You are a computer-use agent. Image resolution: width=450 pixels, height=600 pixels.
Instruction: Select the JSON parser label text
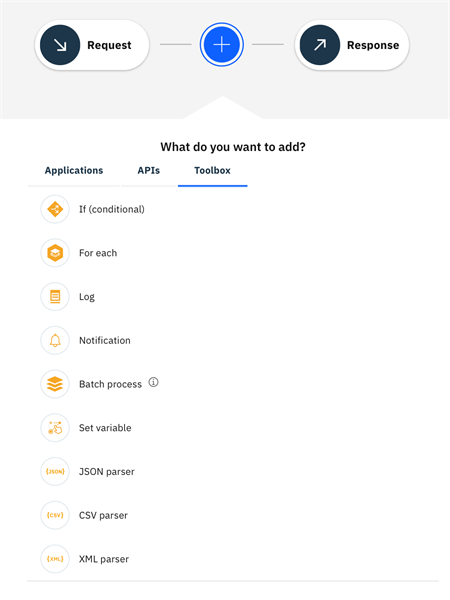[107, 472]
